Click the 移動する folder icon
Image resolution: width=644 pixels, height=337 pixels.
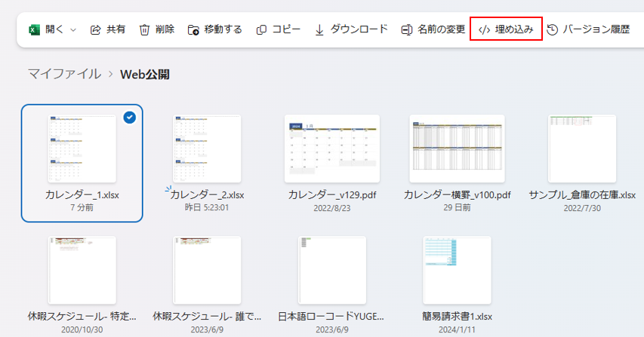click(x=193, y=30)
